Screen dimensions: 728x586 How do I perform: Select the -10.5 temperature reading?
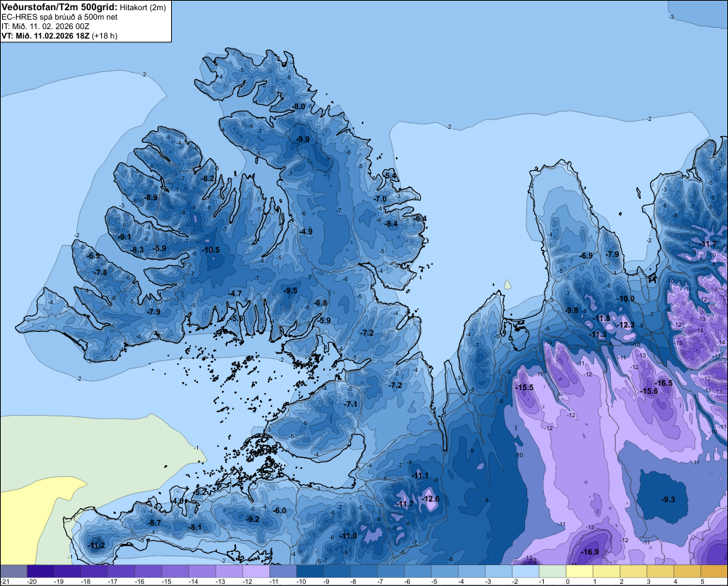(x=210, y=250)
